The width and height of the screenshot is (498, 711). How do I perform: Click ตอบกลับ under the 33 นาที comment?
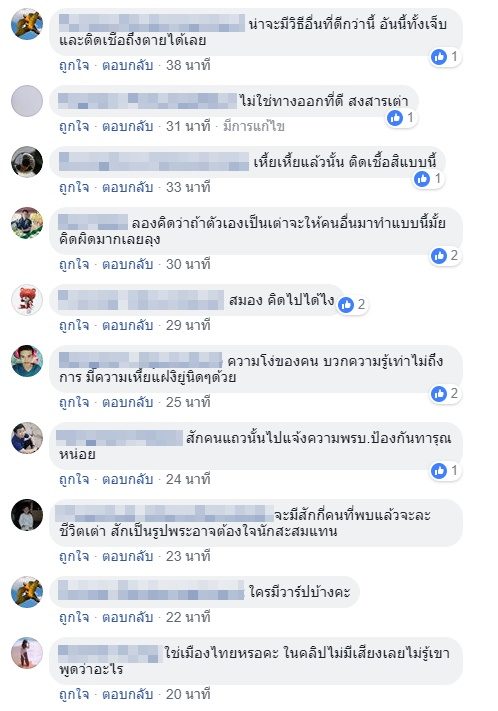coord(127,187)
